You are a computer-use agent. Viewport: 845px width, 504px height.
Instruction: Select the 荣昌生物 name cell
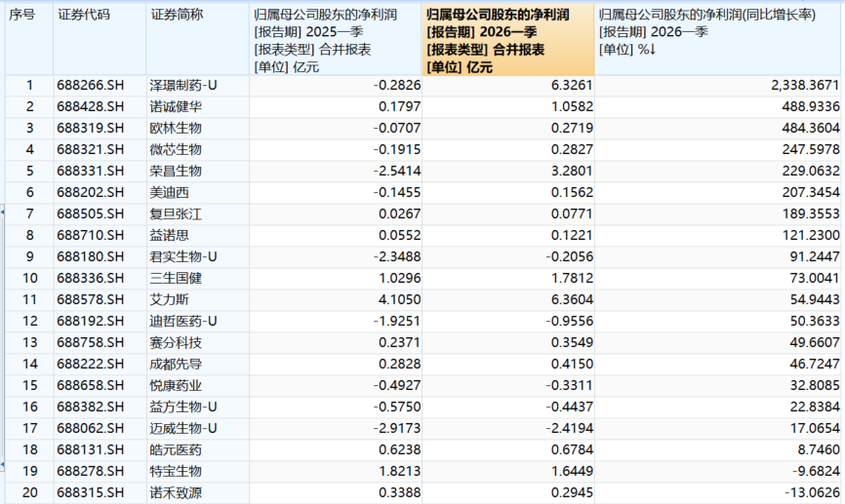tap(177, 170)
